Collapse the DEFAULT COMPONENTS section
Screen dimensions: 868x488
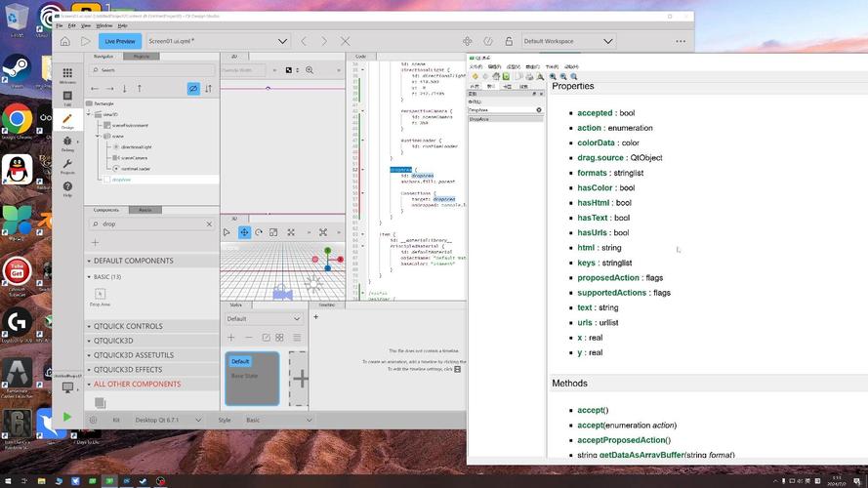151,261
